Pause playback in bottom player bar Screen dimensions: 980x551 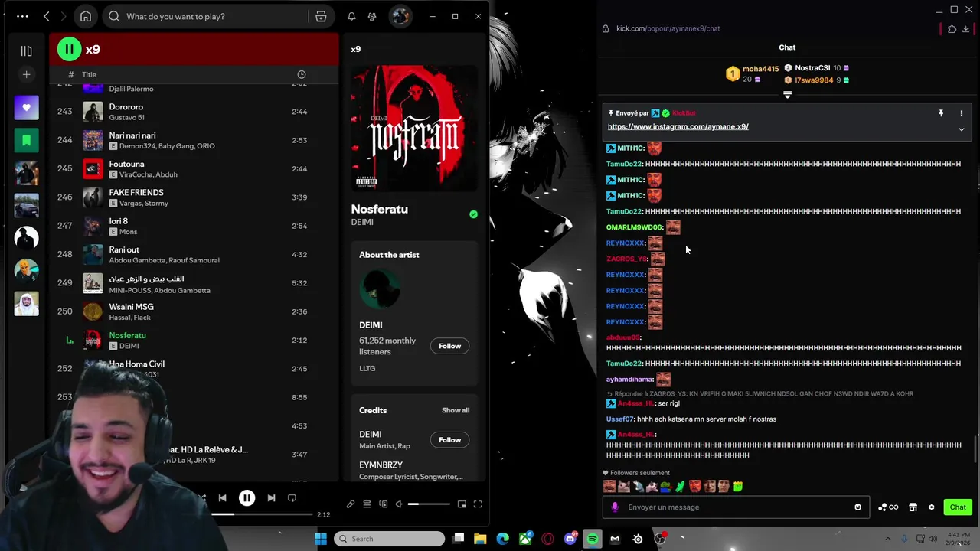click(247, 498)
